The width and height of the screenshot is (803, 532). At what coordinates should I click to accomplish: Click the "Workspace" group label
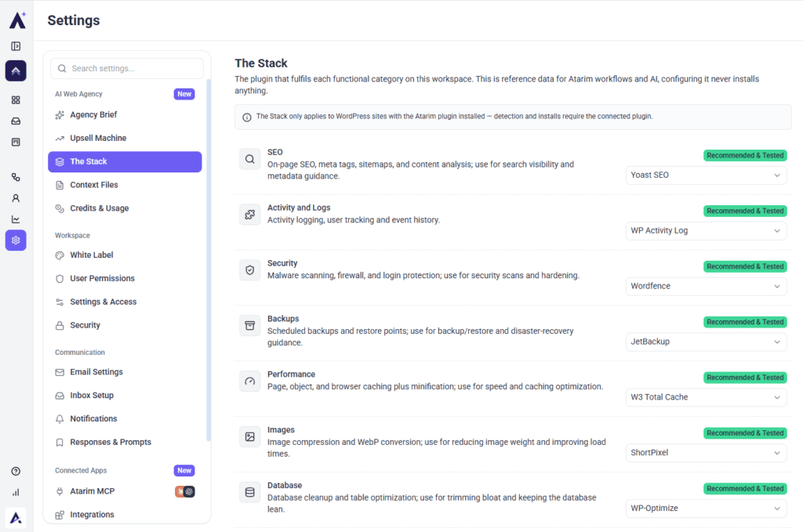click(x=72, y=235)
